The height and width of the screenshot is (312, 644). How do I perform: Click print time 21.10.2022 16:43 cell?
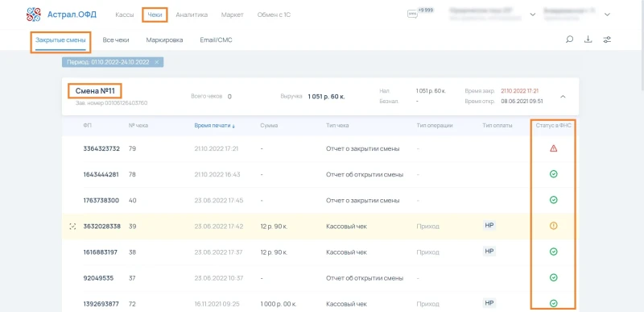tap(217, 175)
